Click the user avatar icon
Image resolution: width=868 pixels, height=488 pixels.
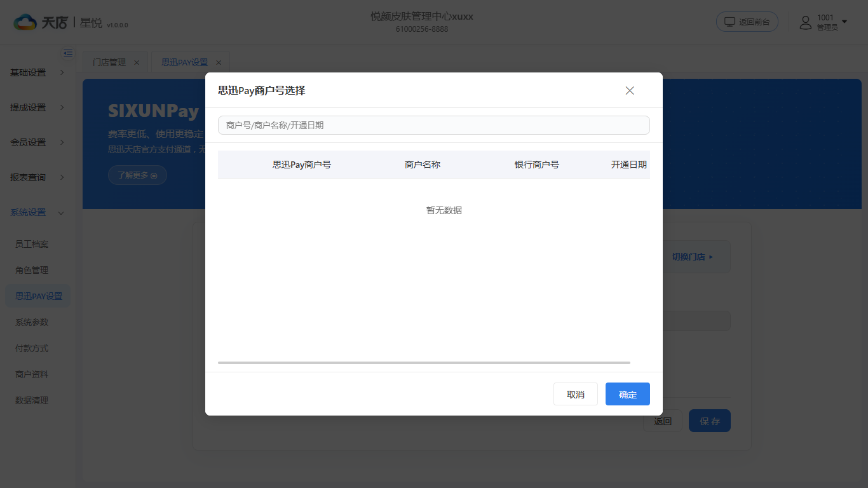click(x=806, y=22)
